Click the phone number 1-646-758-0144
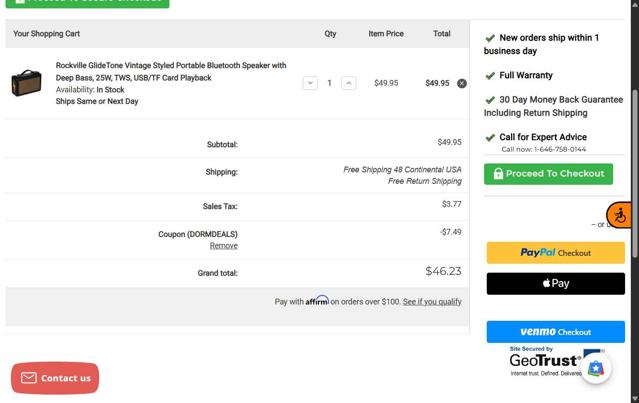Viewport: 639px width, 403px height. pyautogui.click(x=560, y=149)
